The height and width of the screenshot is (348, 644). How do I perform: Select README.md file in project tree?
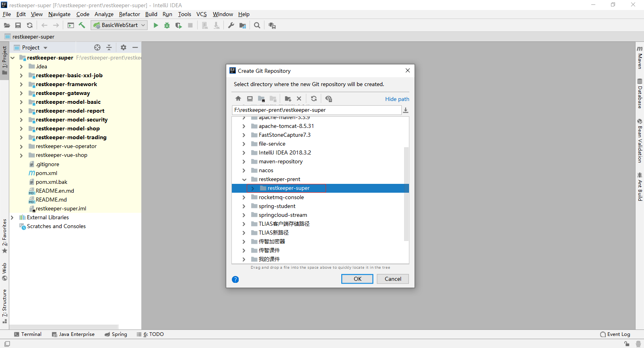tap(51, 200)
